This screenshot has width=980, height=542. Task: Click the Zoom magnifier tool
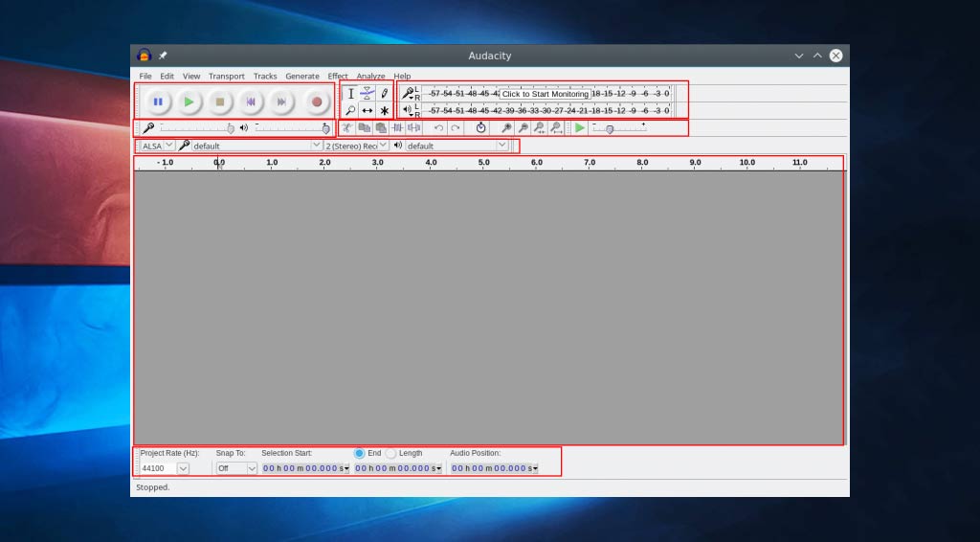coord(350,111)
